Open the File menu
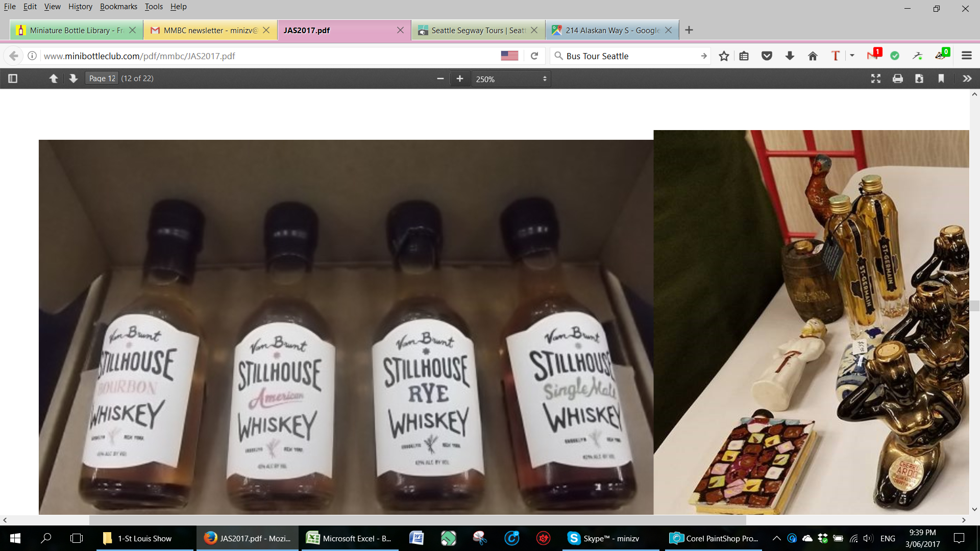Screen dimensions: 980x551 click(10, 7)
